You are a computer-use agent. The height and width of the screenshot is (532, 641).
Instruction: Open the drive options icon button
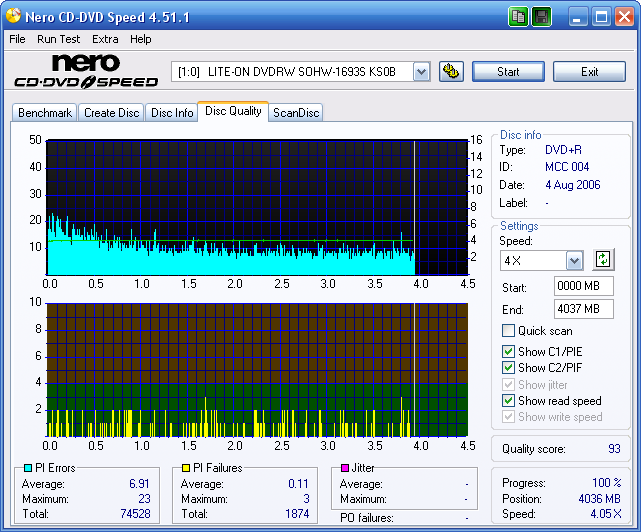[x=451, y=72]
